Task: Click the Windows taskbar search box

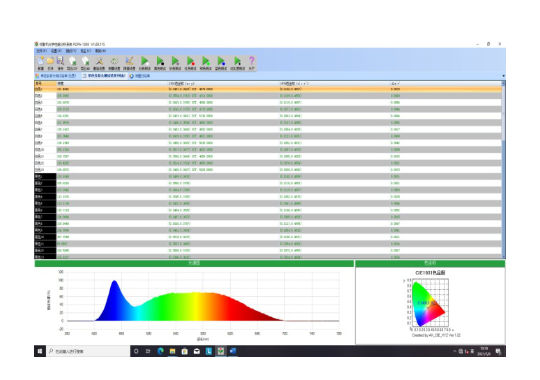Action: 88,351
